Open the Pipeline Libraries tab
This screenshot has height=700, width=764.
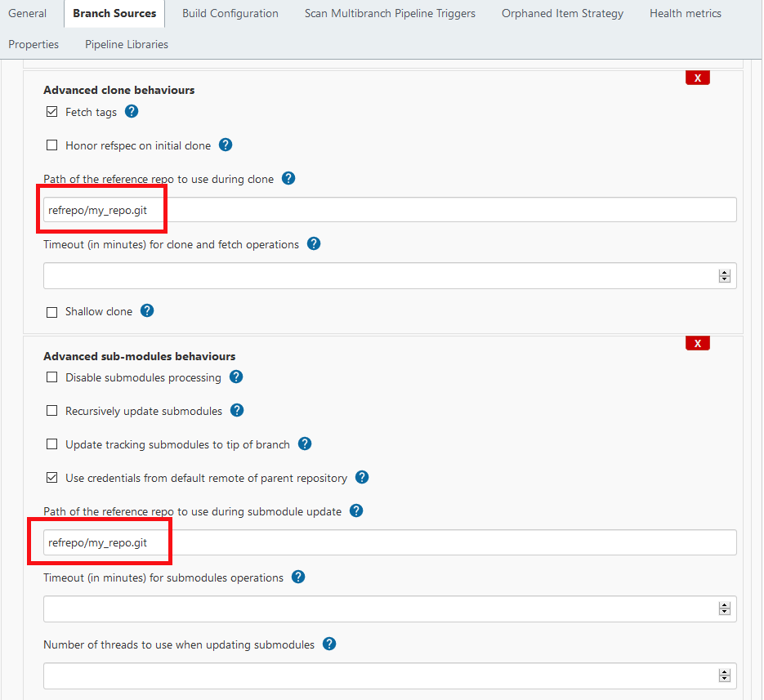(127, 44)
